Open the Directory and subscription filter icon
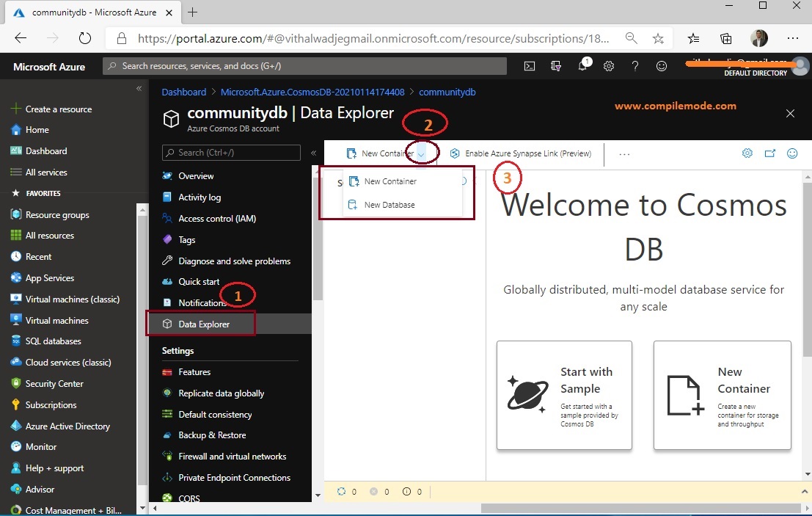The width and height of the screenshot is (812, 516). tap(556, 65)
